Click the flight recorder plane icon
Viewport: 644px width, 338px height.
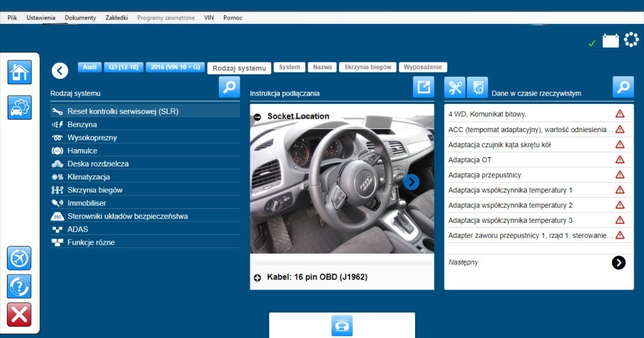coord(19,258)
